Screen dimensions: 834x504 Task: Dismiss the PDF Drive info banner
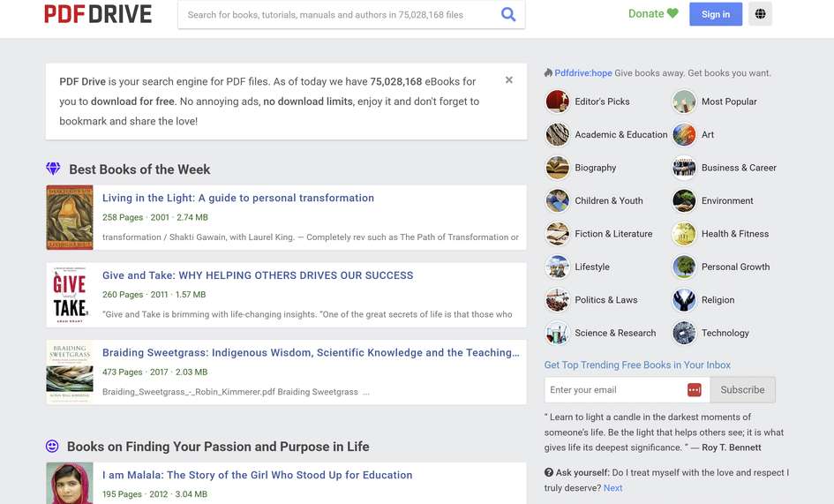point(509,79)
